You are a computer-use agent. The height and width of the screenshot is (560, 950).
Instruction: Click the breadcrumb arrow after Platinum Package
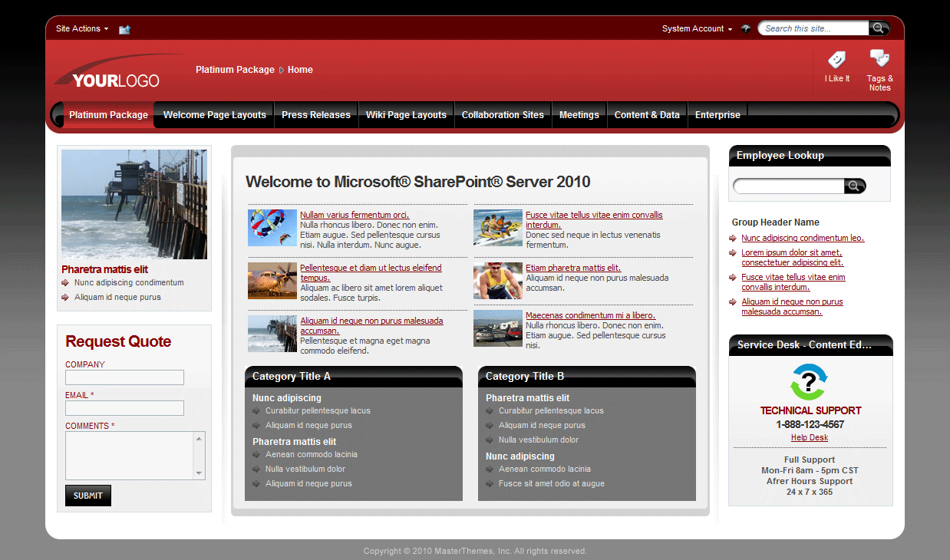click(281, 69)
